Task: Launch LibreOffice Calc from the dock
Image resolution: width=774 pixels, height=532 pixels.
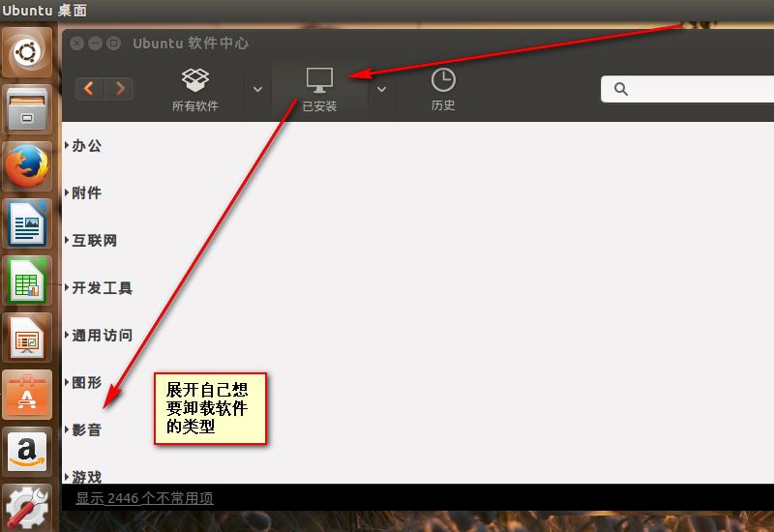Action: 27,281
